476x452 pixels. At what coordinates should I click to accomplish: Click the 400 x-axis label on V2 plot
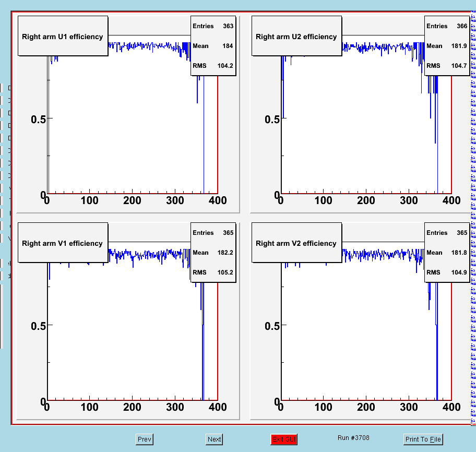tap(451, 407)
